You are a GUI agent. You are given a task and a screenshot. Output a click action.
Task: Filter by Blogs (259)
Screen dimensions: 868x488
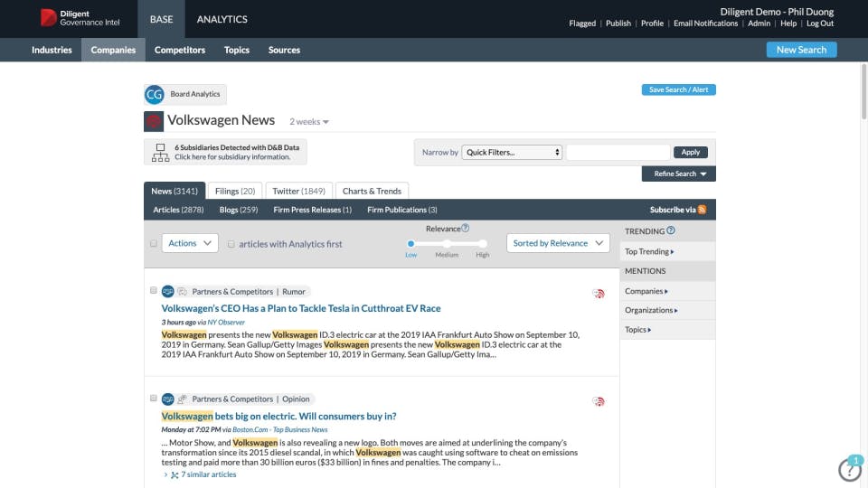point(239,210)
